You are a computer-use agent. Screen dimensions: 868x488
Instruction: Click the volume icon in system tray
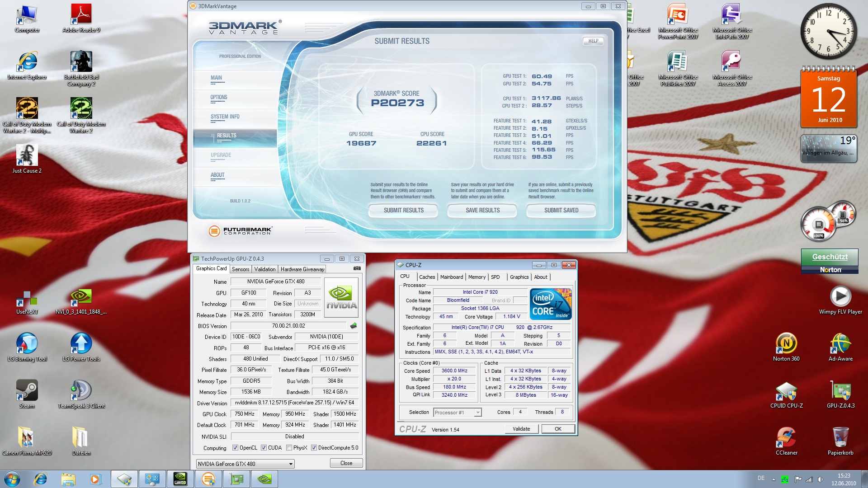point(821,479)
